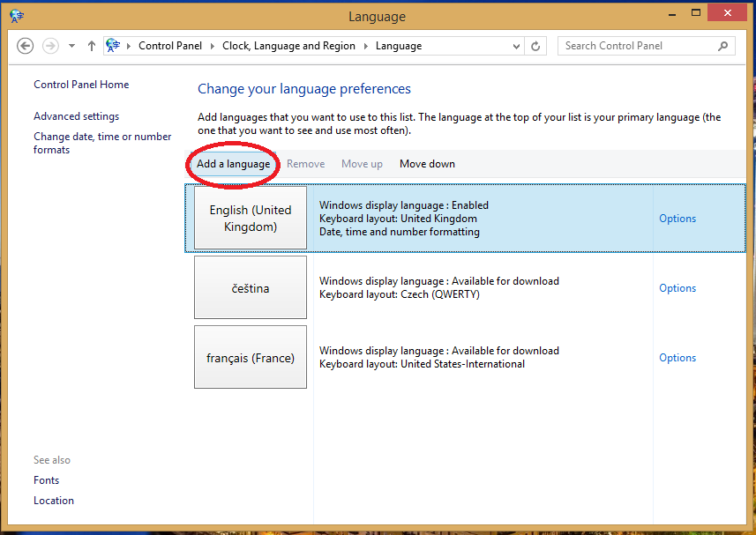756x535 pixels.
Task: Click the Language window title bar icon
Action: click(16, 15)
